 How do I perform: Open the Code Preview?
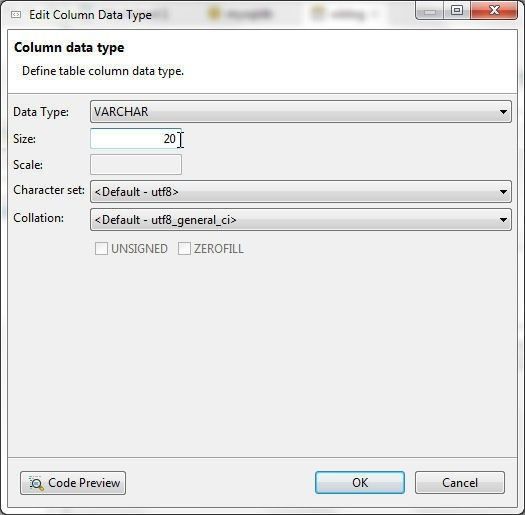73,483
